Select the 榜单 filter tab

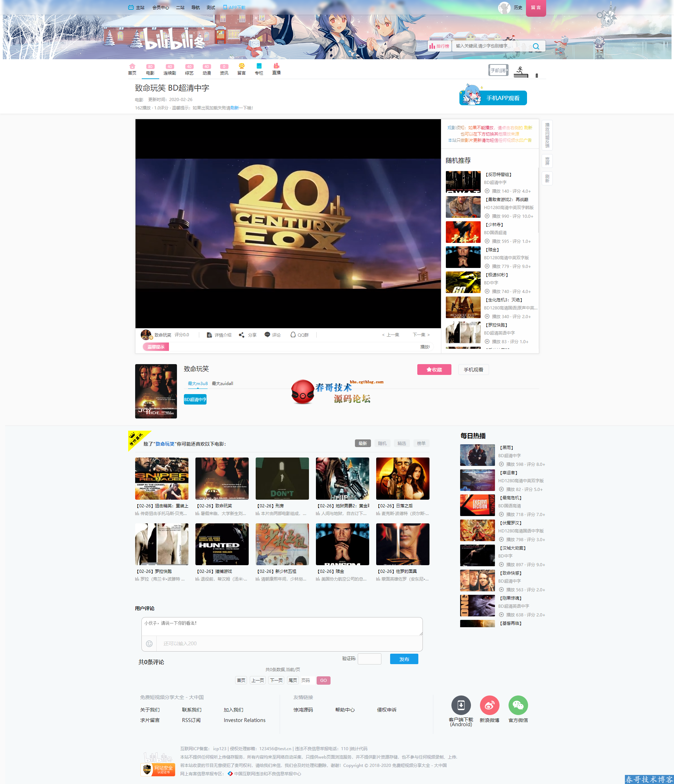(421, 444)
